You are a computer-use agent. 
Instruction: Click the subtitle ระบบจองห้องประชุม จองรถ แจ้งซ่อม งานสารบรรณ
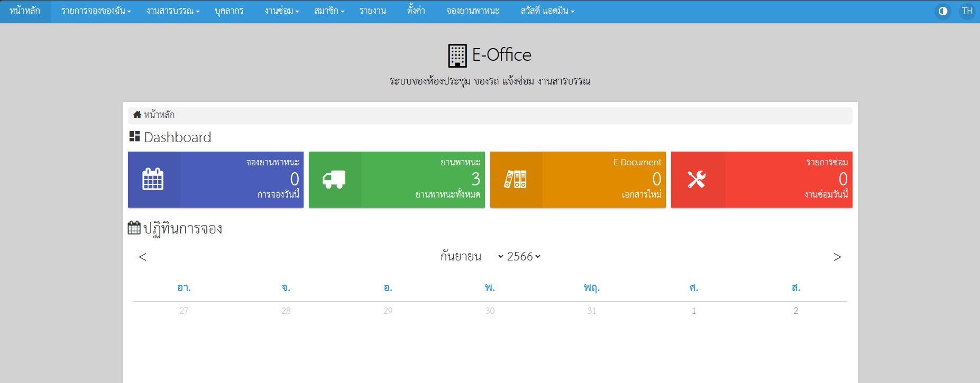490,81
